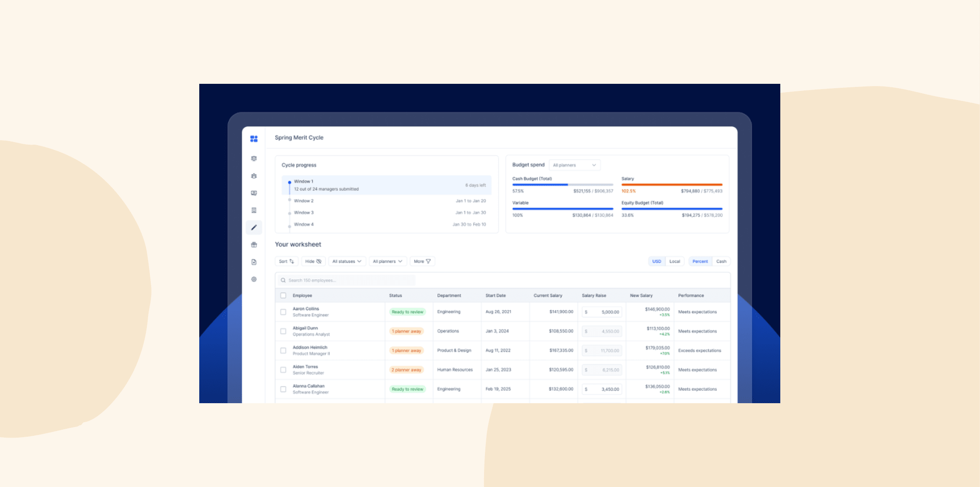
Task: Click Abigail Dunn salary raise field
Action: click(602, 331)
